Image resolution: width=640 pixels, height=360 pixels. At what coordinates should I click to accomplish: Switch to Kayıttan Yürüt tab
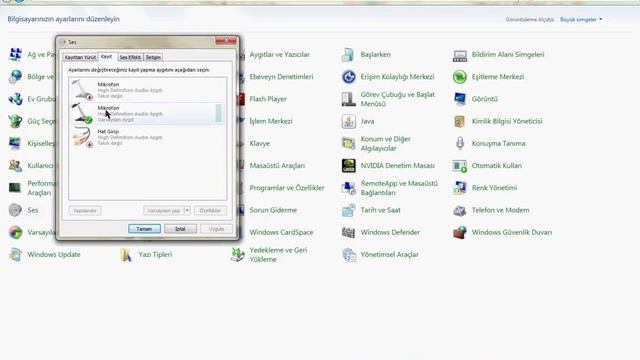pos(80,57)
